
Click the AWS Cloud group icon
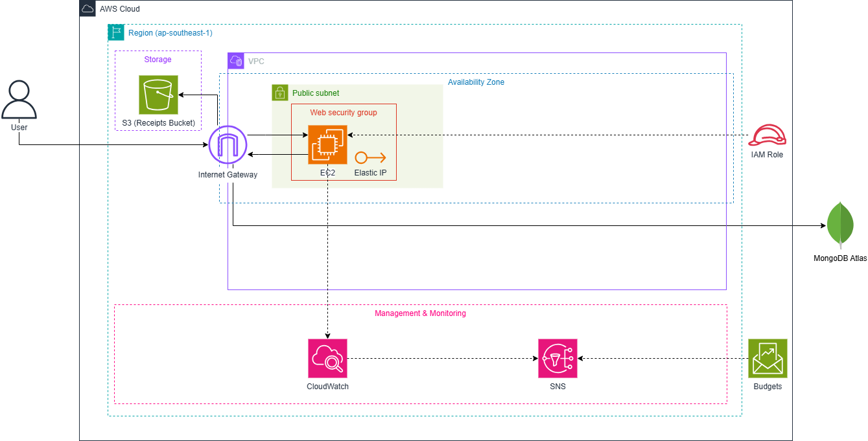88,9
